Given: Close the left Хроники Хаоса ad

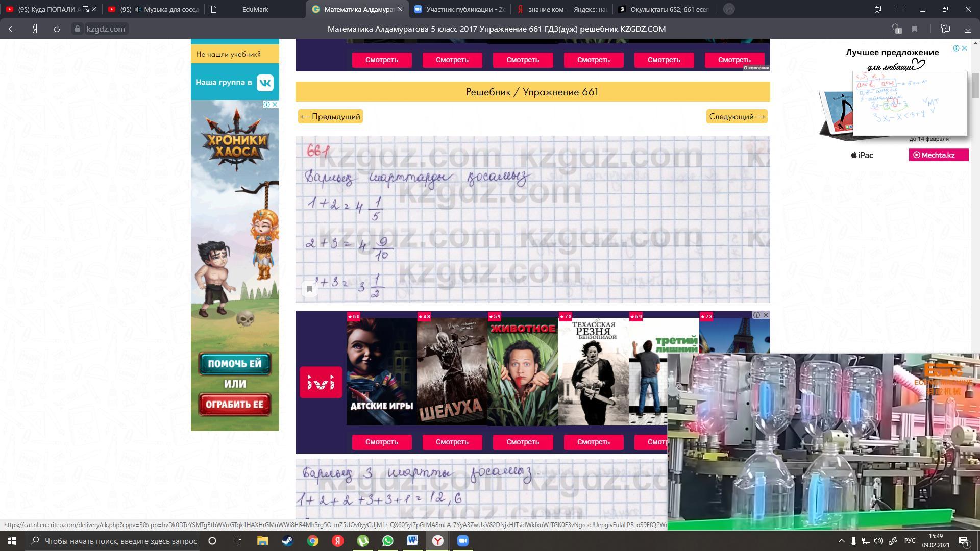Looking at the screenshot, I should (x=275, y=105).
